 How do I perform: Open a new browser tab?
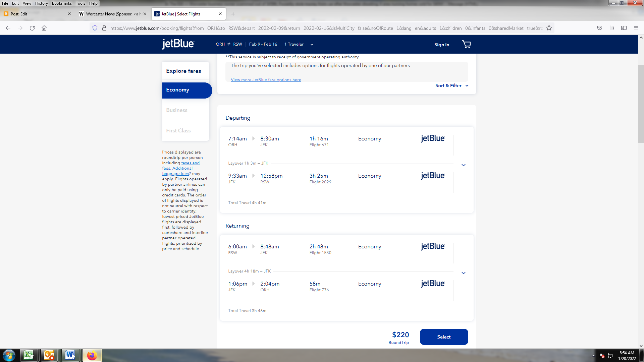pos(233,14)
